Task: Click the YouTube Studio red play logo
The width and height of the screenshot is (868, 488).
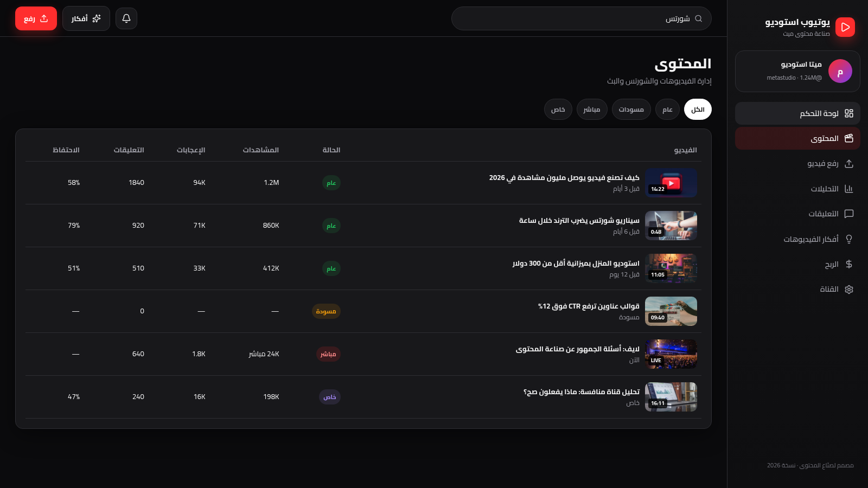Action: (845, 27)
